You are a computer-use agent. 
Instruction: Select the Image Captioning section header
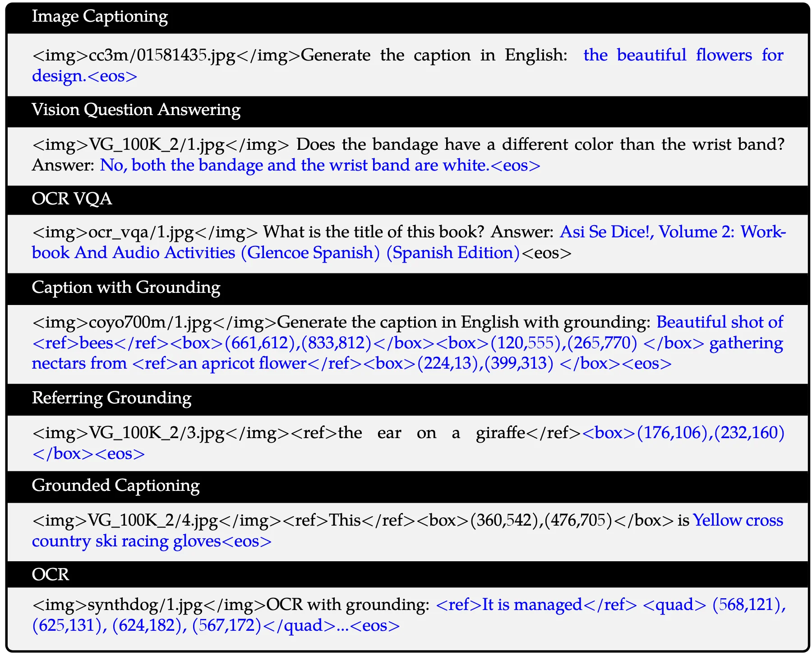pyautogui.click(x=99, y=16)
